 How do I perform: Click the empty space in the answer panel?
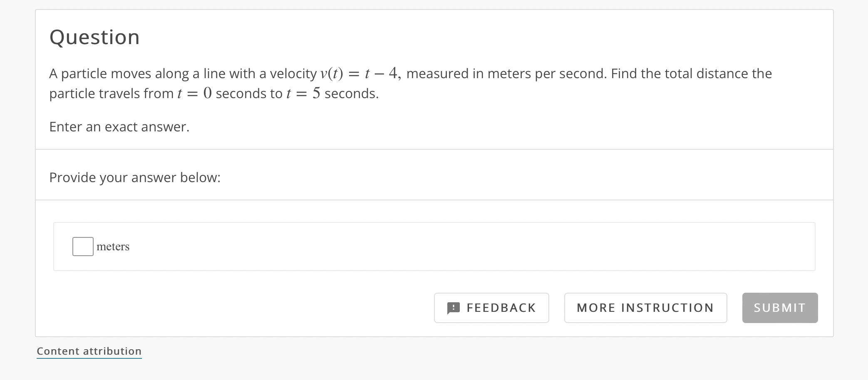(x=458, y=247)
